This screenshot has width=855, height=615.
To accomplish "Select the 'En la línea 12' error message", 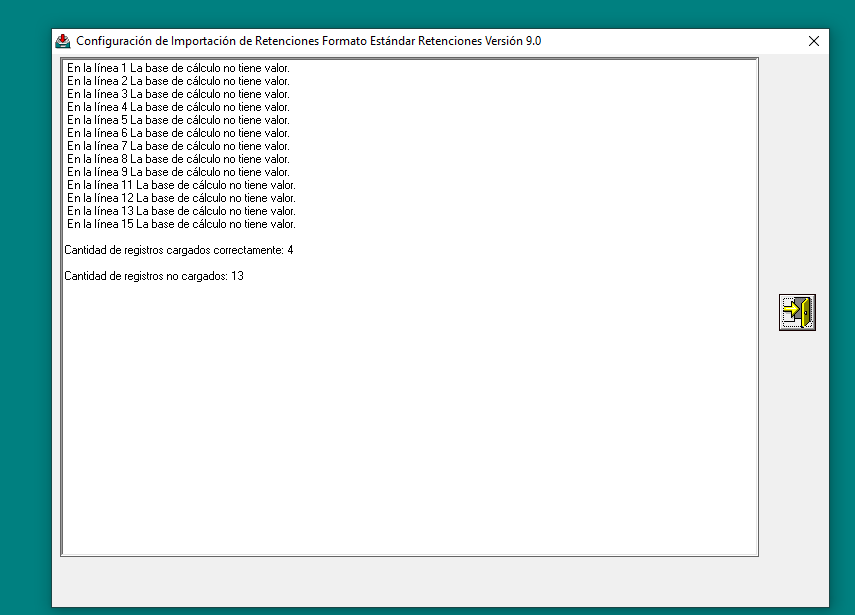I will [x=181, y=198].
